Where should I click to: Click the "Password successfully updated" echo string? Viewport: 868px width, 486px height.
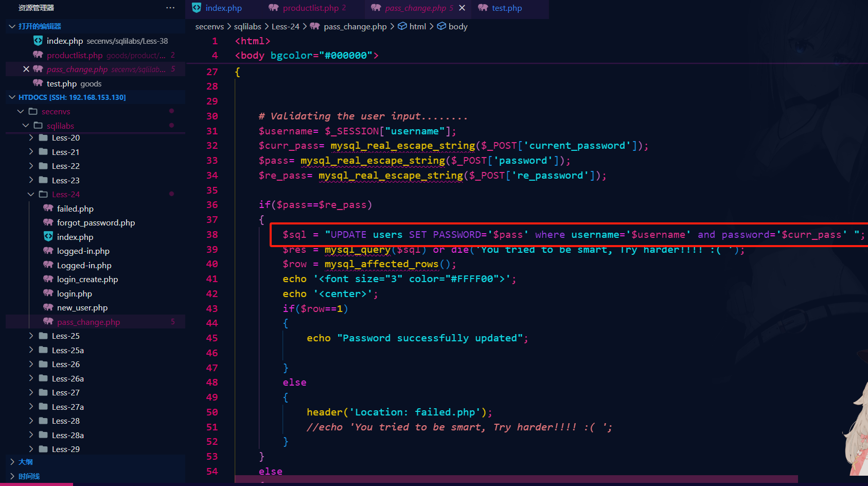pos(430,338)
